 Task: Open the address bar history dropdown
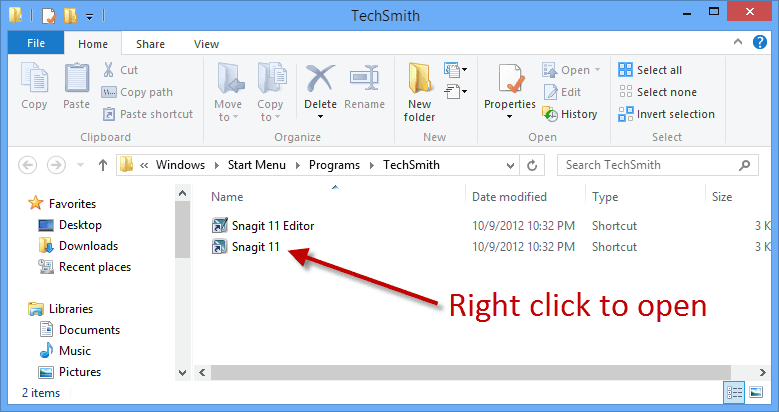pyautogui.click(x=510, y=165)
